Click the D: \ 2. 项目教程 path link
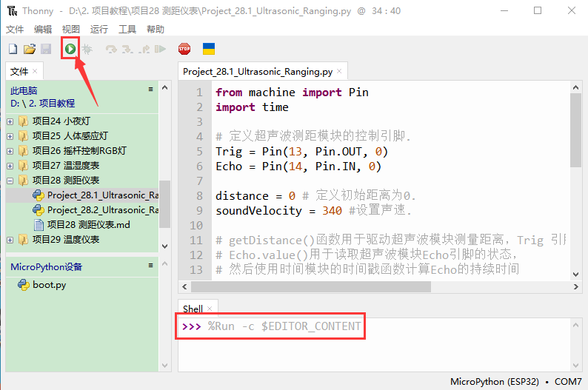The width and height of the screenshot is (588, 390). (42, 103)
